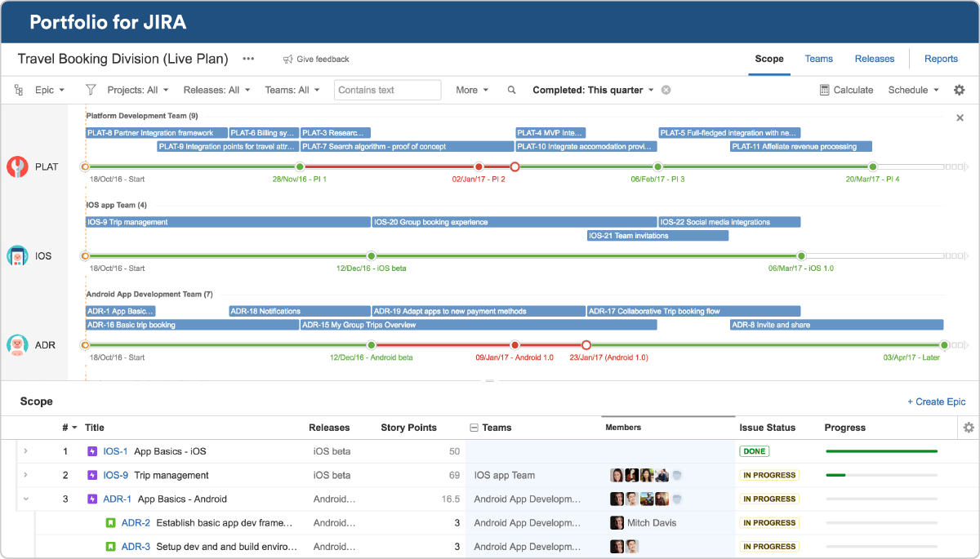Viewport: 980px width, 559px height.
Task: Open the ADR-2 issue link
Action: click(x=136, y=523)
